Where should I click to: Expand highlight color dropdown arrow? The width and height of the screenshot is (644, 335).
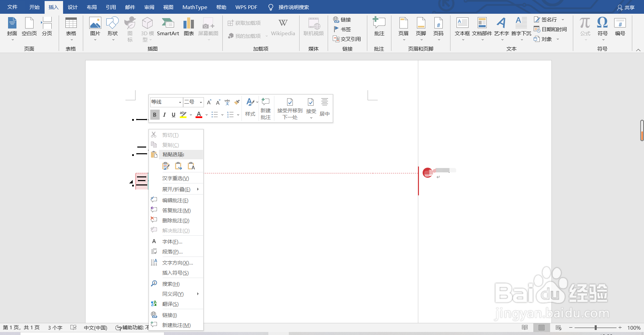191,115
